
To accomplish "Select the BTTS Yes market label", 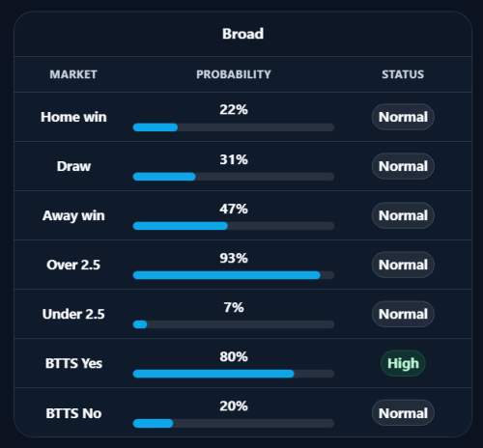I will (x=73, y=363).
